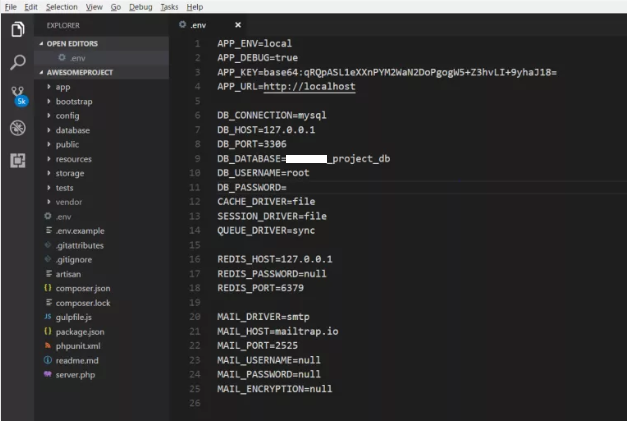The height and width of the screenshot is (421, 627).
Task: Click the server.php elephant icon
Action: pyautogui.click(x=48, y=374)
